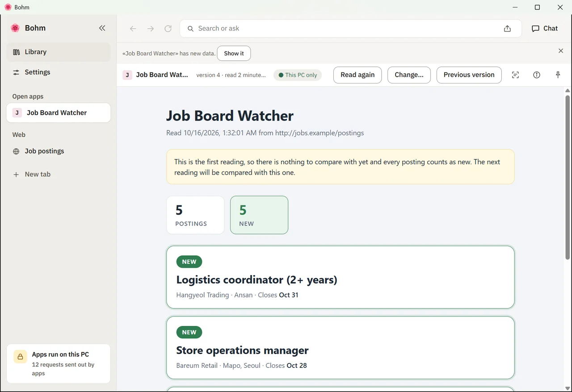Viewport: 572px width, 392px height.
Task: Click the Bareum Retail · Mapo, Seoul details line
Action: point(241,366)
